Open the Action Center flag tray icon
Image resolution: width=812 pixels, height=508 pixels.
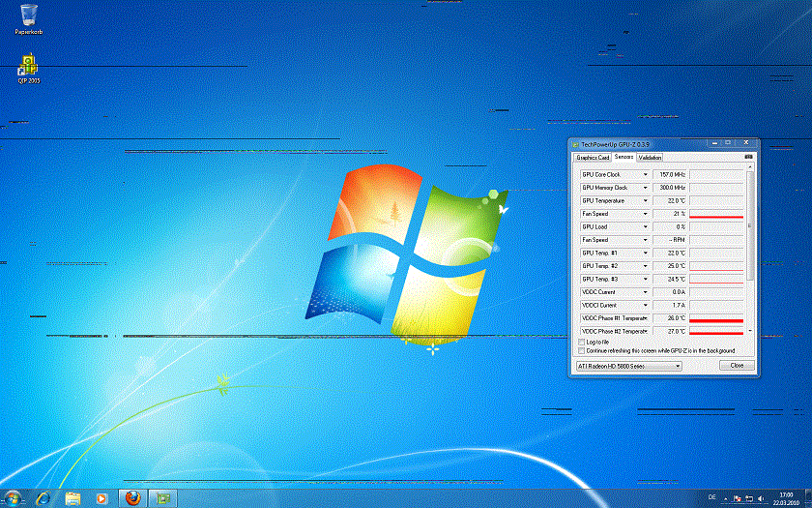coord(737,498)
